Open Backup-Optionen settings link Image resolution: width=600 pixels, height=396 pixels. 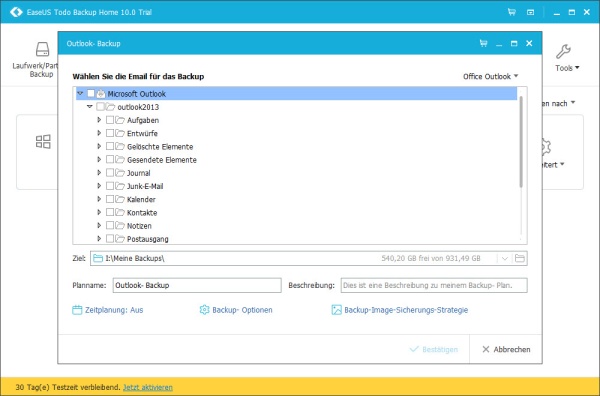242,310
